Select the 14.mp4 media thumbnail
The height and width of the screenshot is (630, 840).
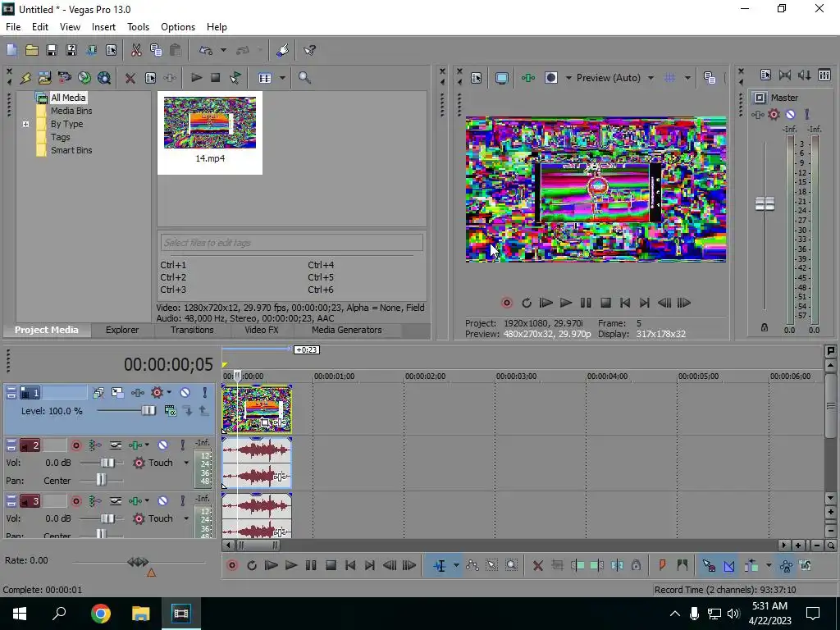click(x=210, y=132)
